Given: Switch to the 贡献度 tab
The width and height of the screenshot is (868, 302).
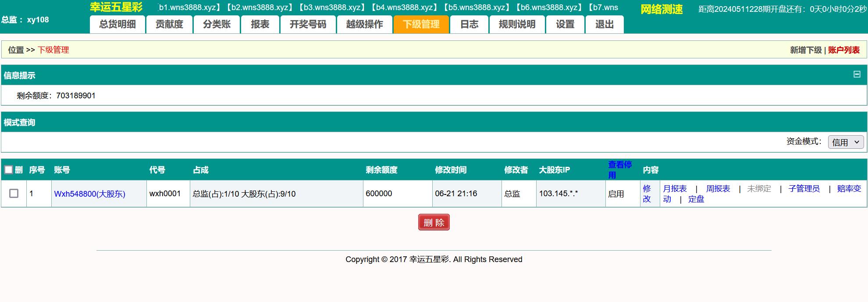Looking at the screenshot, I should coord(169,25).
